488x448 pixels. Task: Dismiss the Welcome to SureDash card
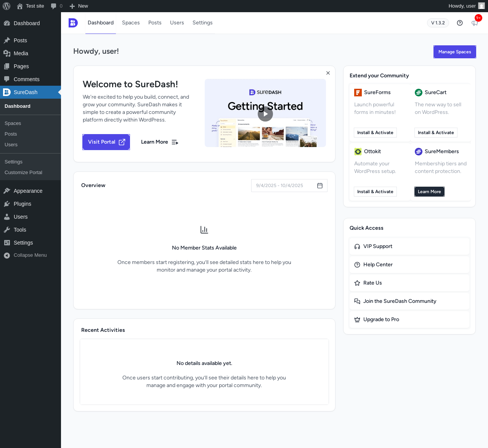click(x=328, y=73)
